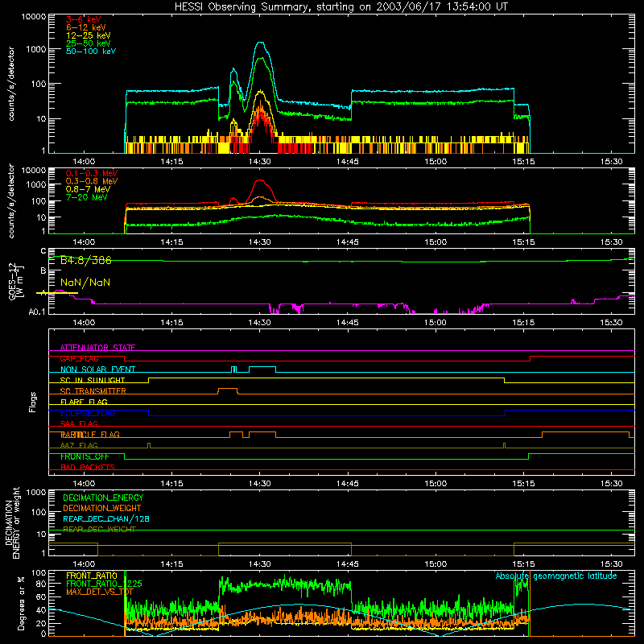This screenshot has height=644, width=644.
Task: Click the 14:45 tick under the GOES panel
Action: click(x=348, y=323)
